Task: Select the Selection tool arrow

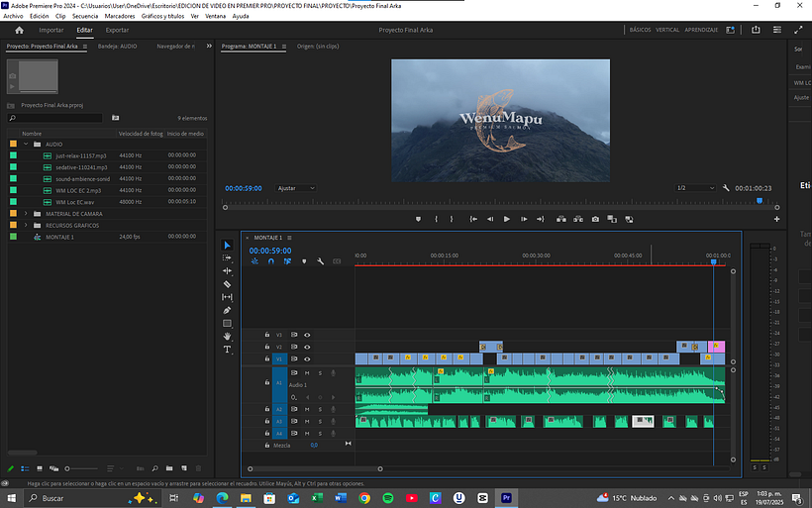Action: point(227,245)
